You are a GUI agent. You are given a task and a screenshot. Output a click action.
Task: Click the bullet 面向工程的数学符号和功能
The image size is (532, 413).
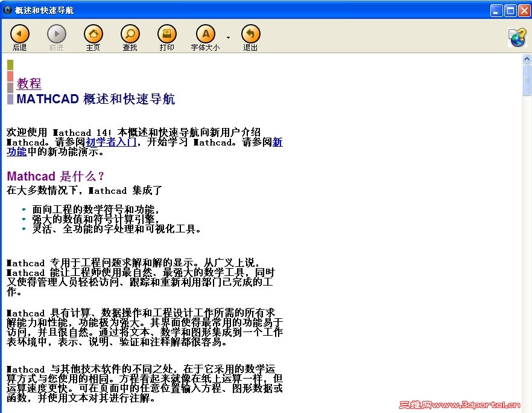[x=96, y=209]
